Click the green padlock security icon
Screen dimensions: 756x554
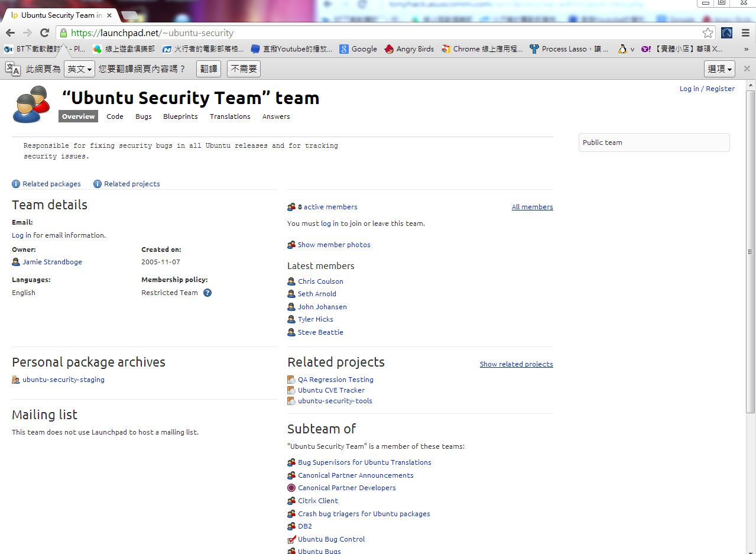coord(63,33)
